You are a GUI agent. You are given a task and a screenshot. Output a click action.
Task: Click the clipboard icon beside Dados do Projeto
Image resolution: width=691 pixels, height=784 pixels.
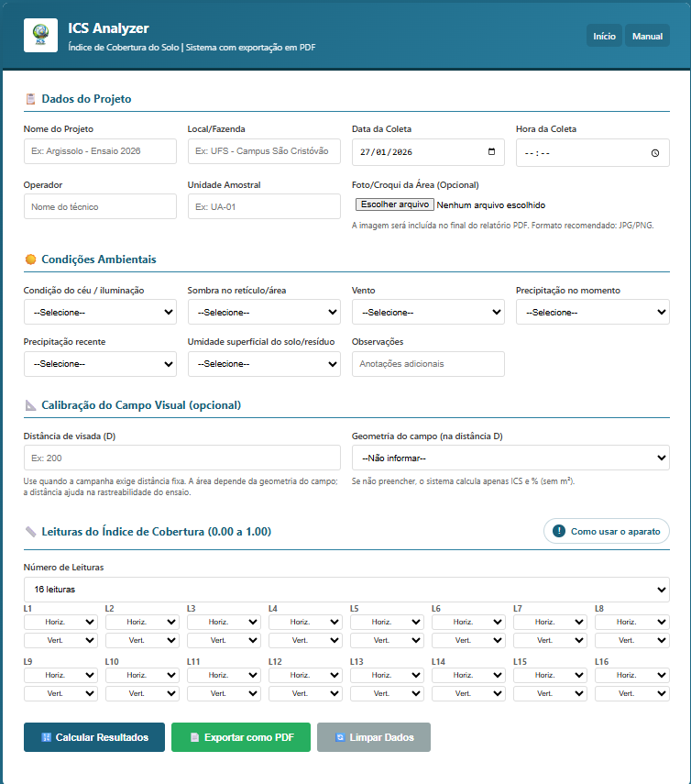point(31,98)
